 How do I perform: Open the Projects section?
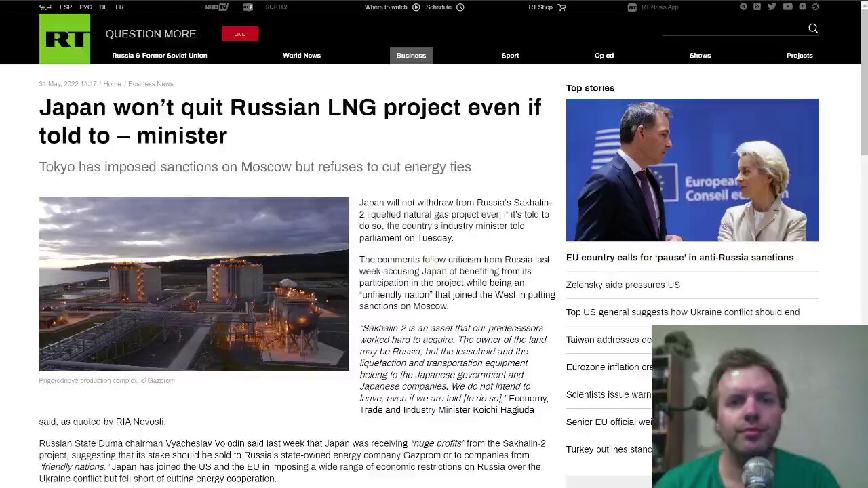point(800,56)
